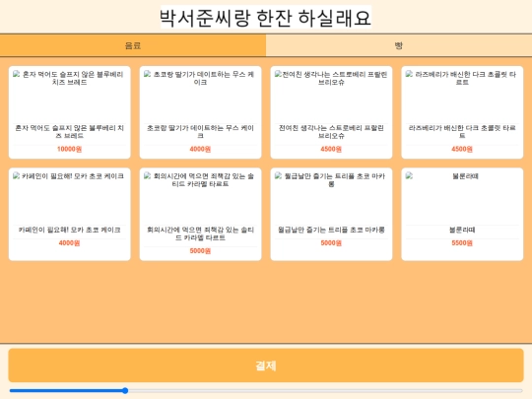Click the 4500원 price of 다크 초콜릿 타르트
Screen dimensions: 532x399
point(462,149)
